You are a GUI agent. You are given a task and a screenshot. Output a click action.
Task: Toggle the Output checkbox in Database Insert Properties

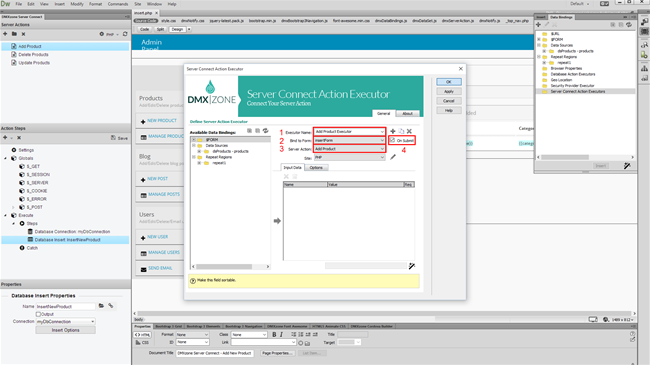click(x=38, y=314)
